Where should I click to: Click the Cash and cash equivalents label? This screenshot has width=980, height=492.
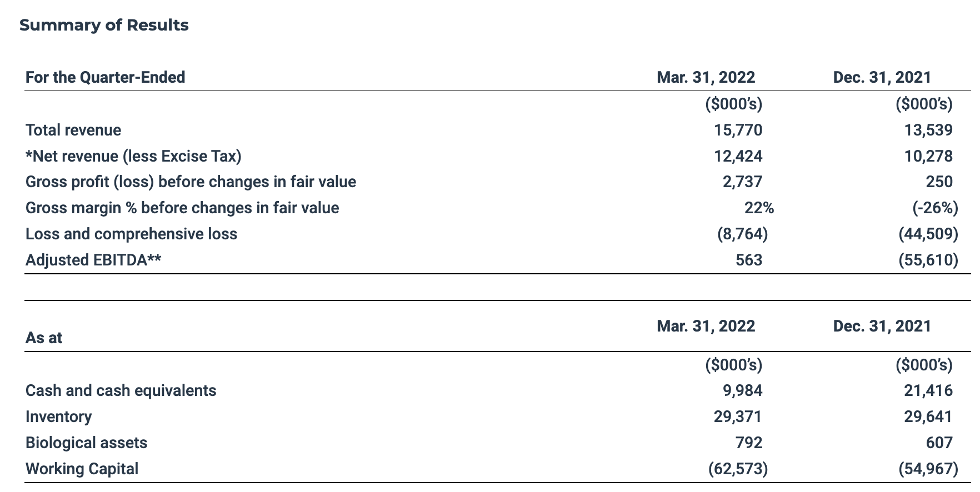pyautogui.click(x=121, y=390)
